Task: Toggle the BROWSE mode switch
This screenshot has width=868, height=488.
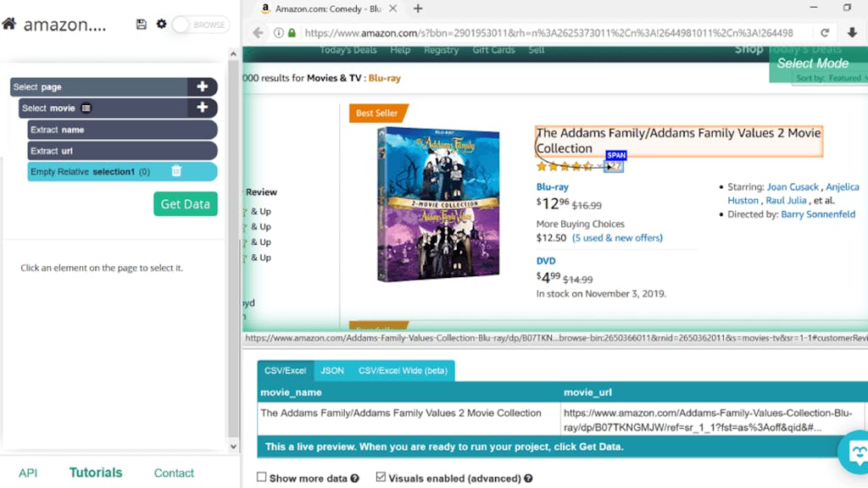Action: (200, 25)
